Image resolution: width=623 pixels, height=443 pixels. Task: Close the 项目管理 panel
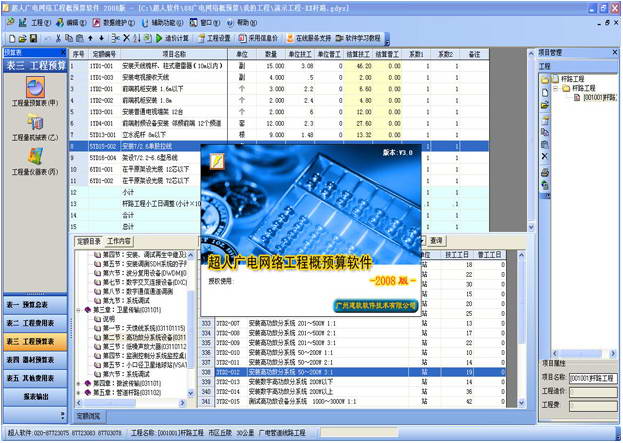614,52
